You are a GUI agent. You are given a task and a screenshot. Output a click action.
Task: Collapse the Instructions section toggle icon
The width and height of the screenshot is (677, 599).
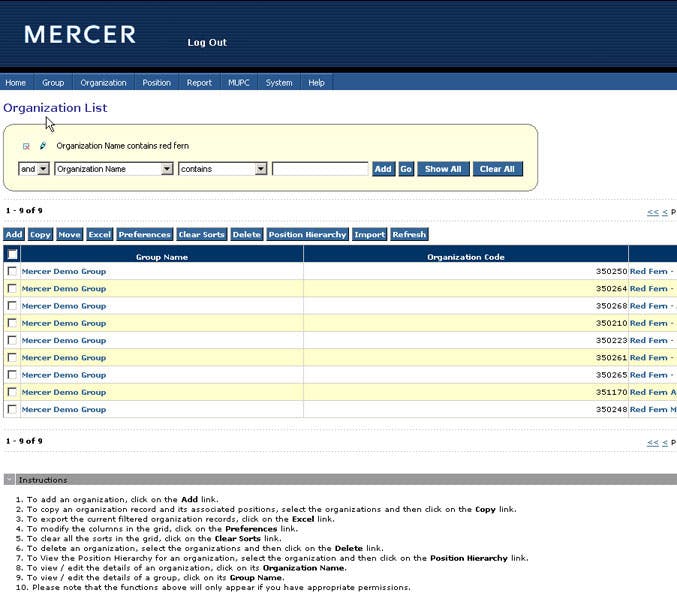(9, 480)
